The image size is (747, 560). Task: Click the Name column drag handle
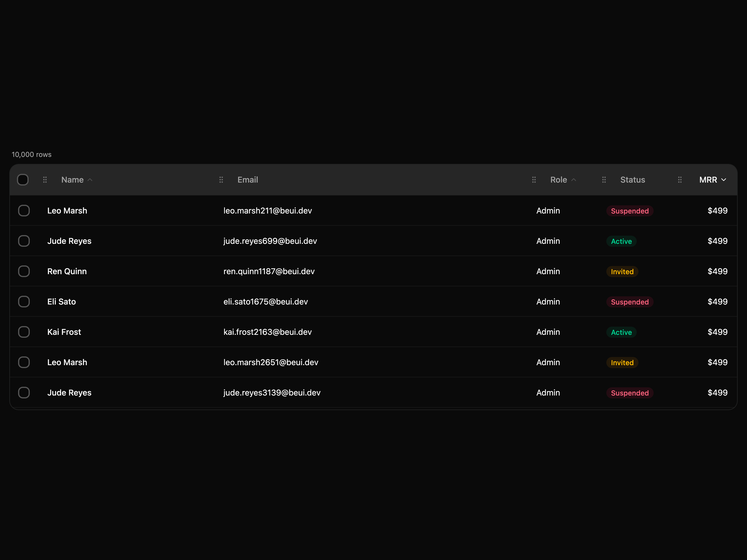(x=45, y=180)
